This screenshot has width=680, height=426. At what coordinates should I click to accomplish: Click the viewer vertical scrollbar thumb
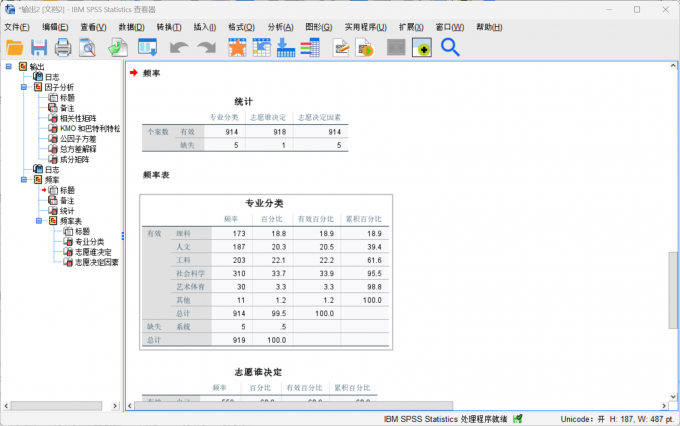673,290
